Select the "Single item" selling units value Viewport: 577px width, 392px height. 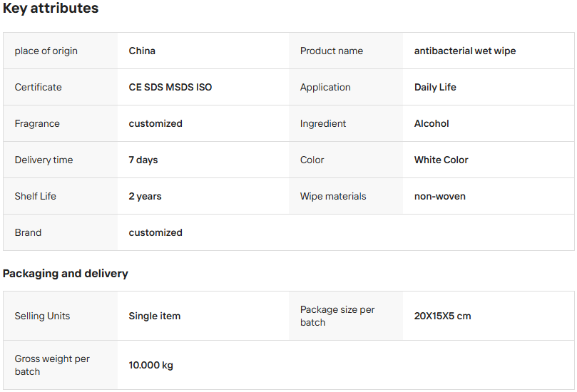click(x=154, y=316)
